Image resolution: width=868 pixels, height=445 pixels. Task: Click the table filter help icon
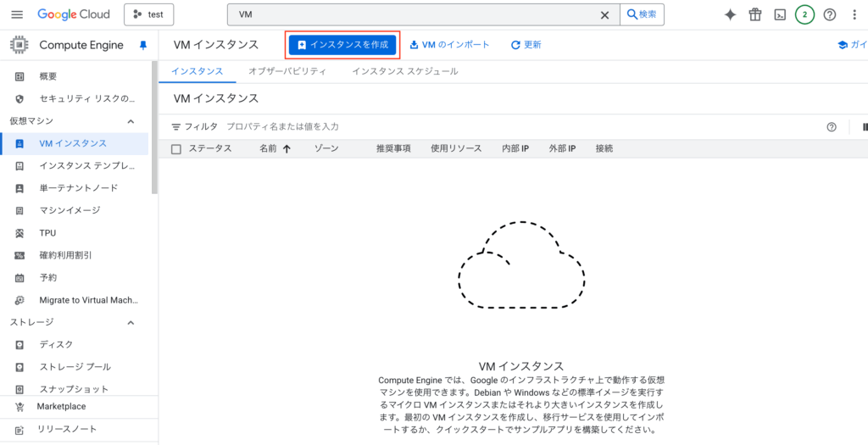(x=831, y=127)
